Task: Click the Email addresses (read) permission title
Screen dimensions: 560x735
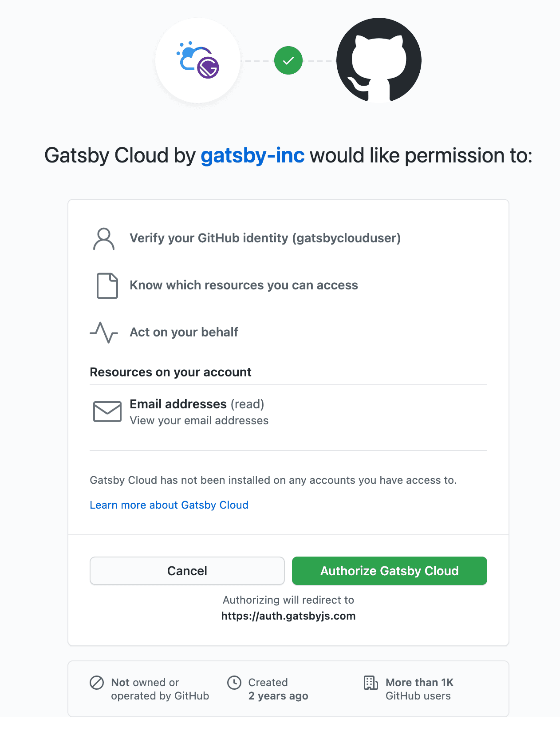Action: [197, 404]
